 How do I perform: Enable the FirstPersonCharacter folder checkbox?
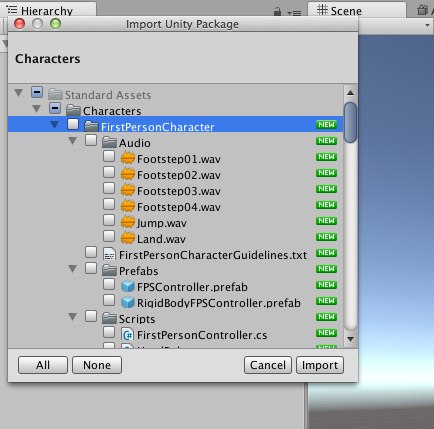[x=73, y=124]
